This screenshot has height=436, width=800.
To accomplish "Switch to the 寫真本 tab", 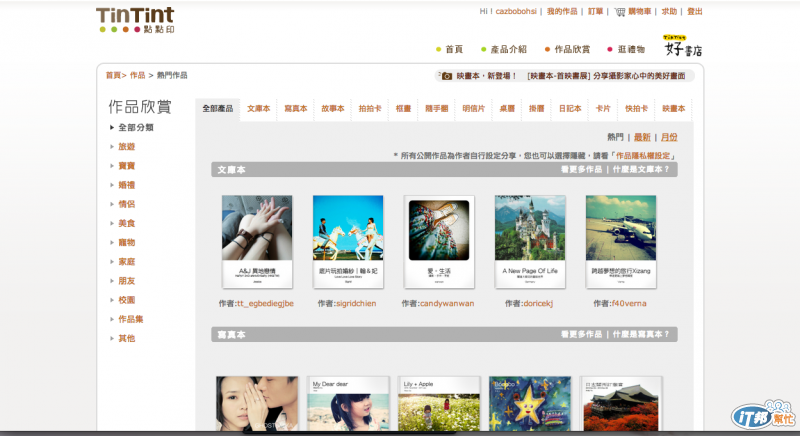I will [x=296, y=109].
